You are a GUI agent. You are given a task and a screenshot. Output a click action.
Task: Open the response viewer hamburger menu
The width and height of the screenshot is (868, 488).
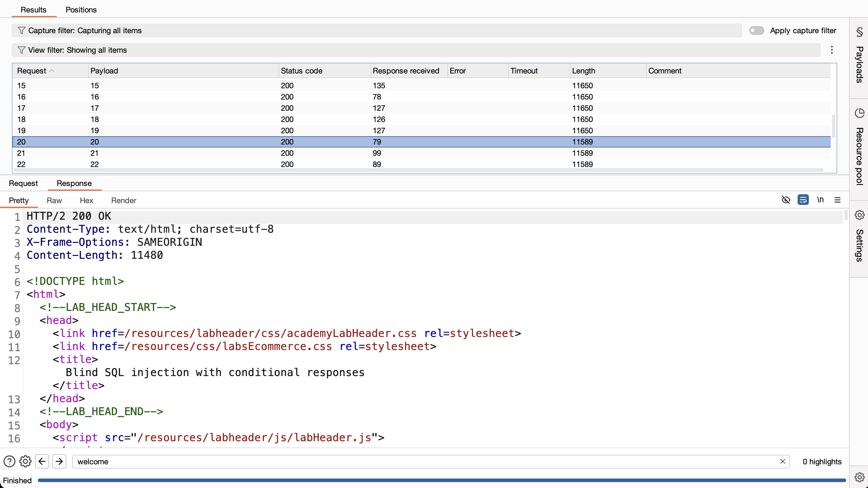click(837, 200)
